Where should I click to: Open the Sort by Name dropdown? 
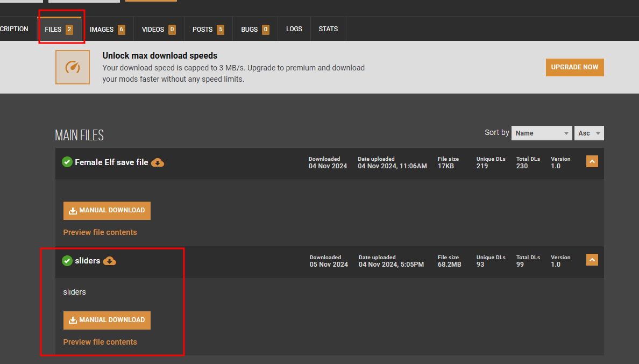[x=541, y=133]
